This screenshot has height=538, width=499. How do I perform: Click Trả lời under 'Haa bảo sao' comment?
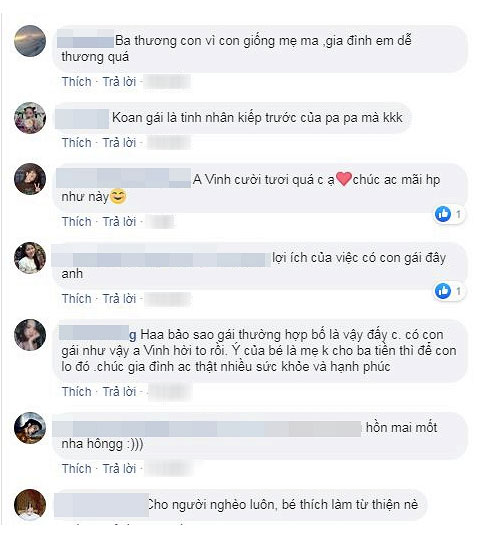point(119,392)
